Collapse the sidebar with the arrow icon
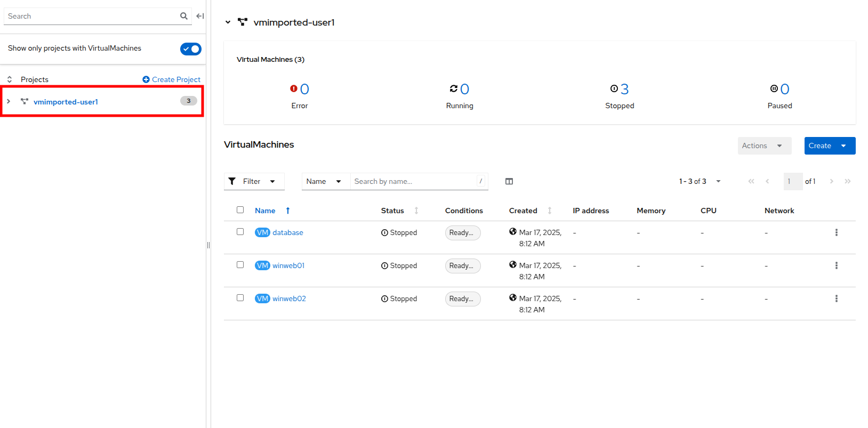Screen dimensions: 868x428 coord(200,16)
